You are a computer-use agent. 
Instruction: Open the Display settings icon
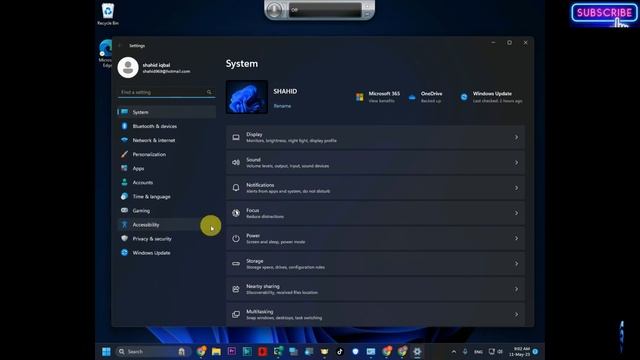(236, 137)
